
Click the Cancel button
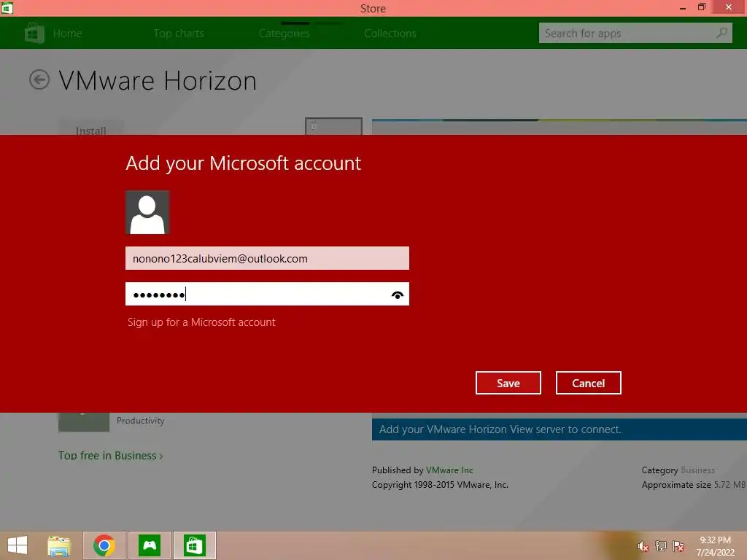[589, 383]
